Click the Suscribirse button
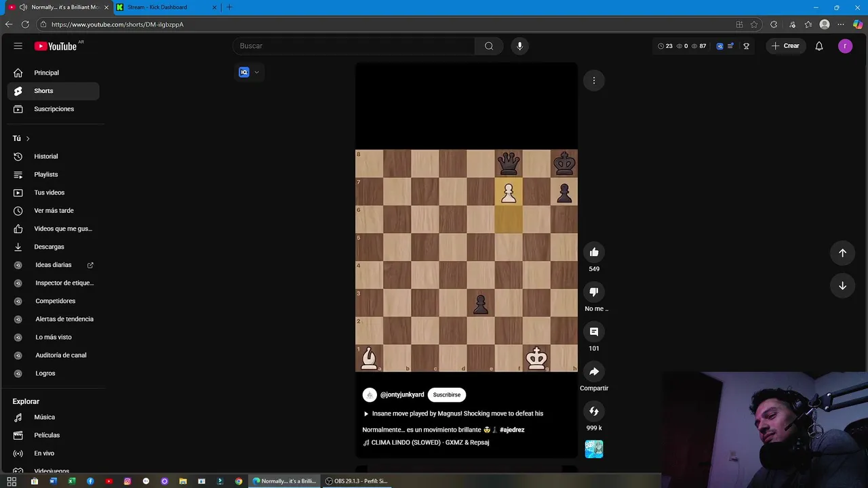 pos(446,395)
